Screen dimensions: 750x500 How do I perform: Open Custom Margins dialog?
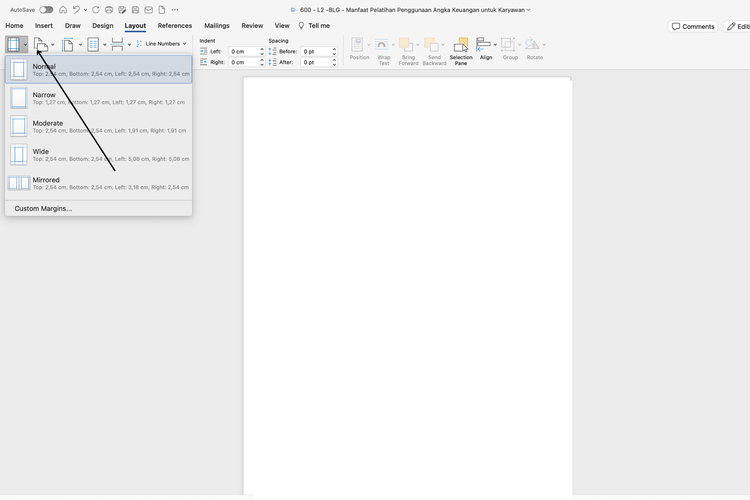[99, 209]
